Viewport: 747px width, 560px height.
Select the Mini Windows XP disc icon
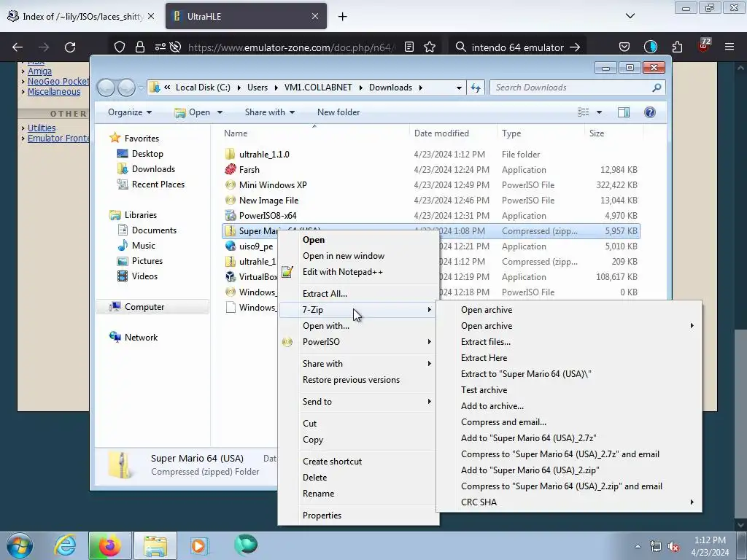[x=231, y=184]
